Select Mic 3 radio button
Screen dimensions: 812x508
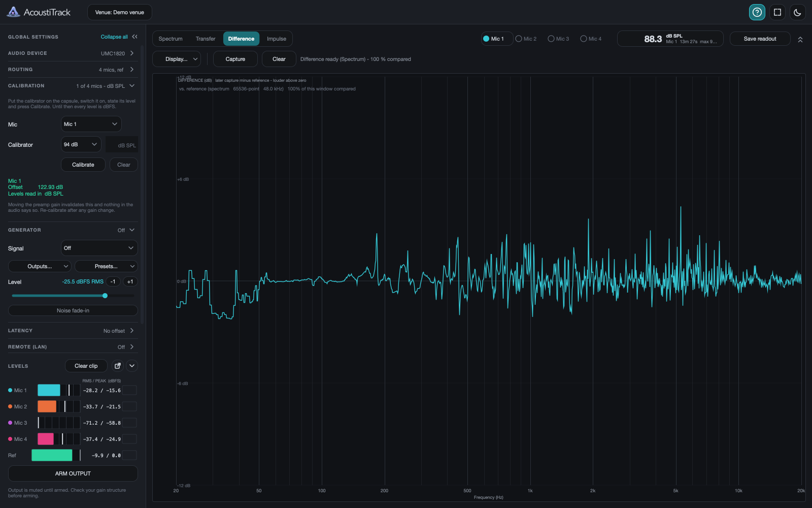[x=559, y=39]
